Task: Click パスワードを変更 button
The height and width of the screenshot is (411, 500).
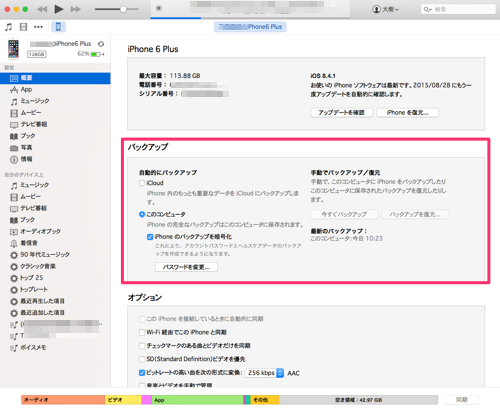Action: coord(186,267)
